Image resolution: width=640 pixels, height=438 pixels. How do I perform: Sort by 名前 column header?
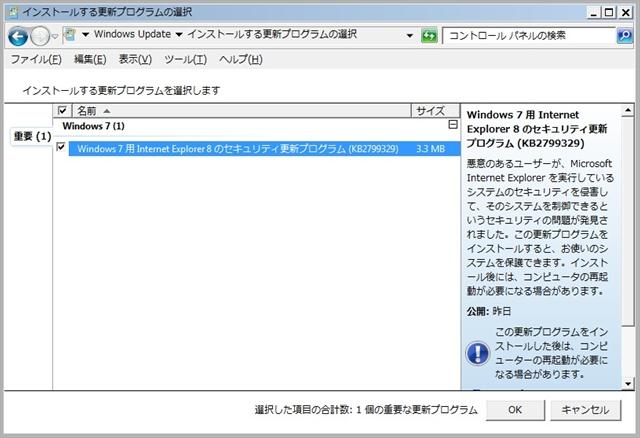pyautogui.click(x=241, y=111)
